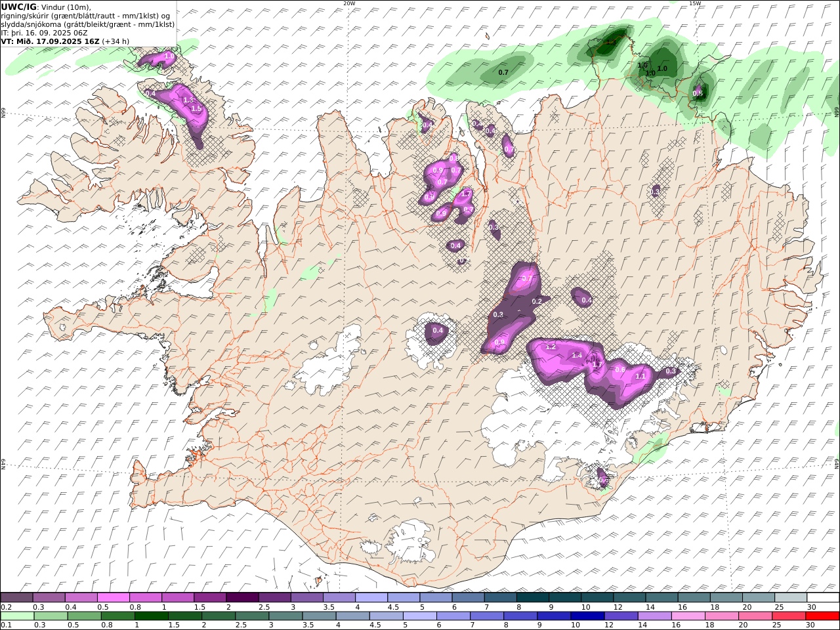840x630 pixels.
Task: Click the lower legend swatch between 20 and 25
Action: point(755,616)
